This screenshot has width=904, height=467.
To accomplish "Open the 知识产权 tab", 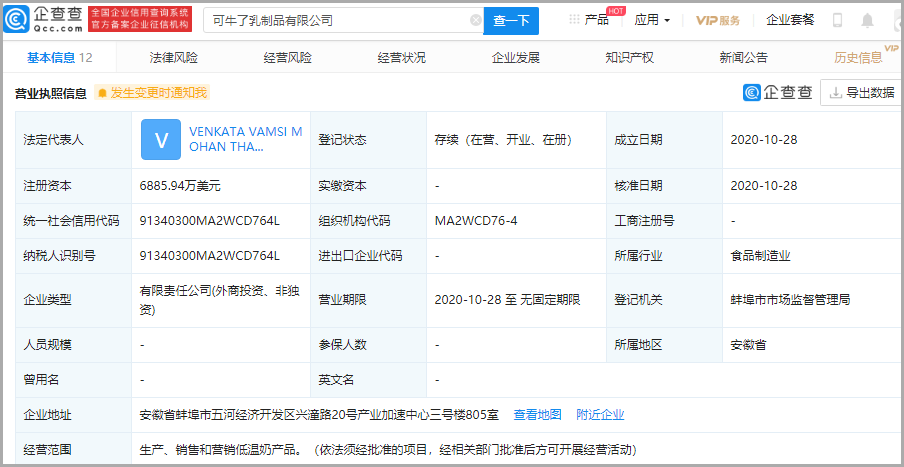I will [x=630, y=58].
